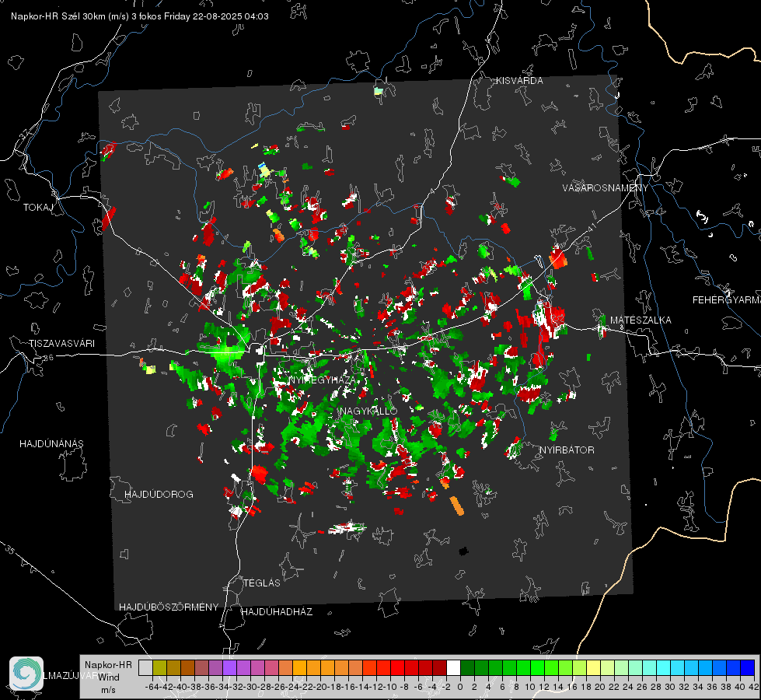
Task: Pick the dark blue swatch at legend end
Action: [748, 667]
